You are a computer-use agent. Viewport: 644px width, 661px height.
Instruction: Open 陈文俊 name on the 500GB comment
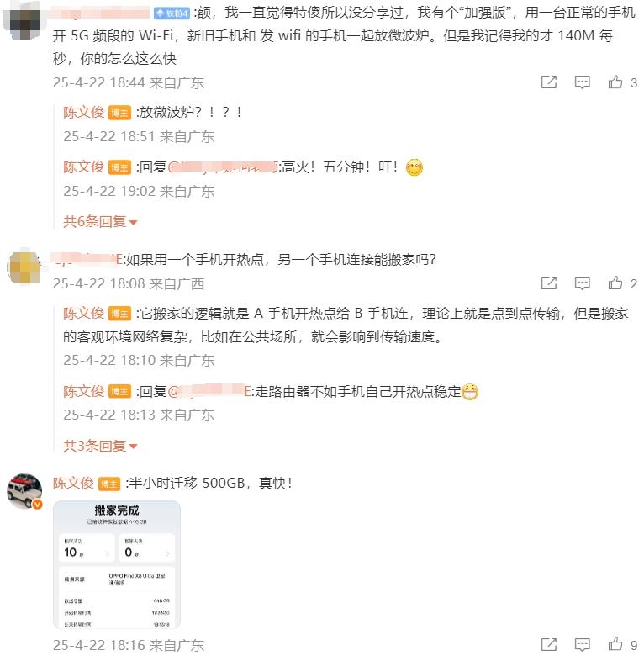73,483
